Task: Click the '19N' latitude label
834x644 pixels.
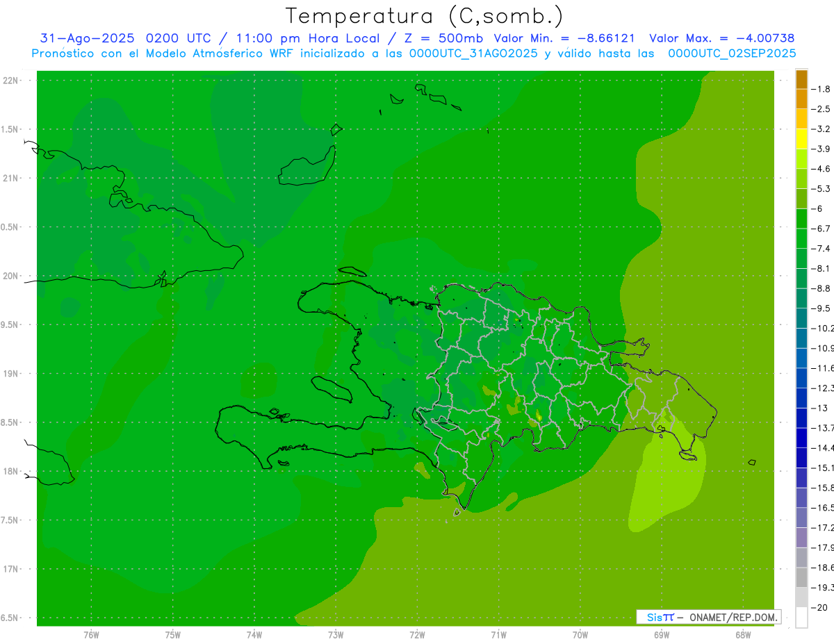Action: (x=11, y=374)
